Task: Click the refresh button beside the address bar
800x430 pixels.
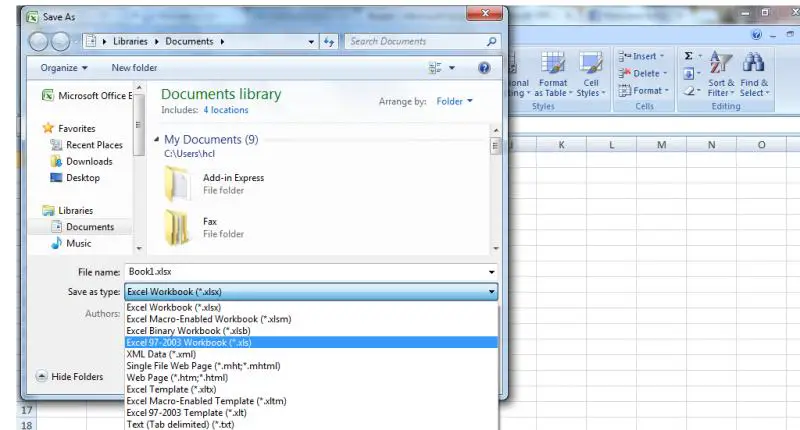Action: pos(329,42)
